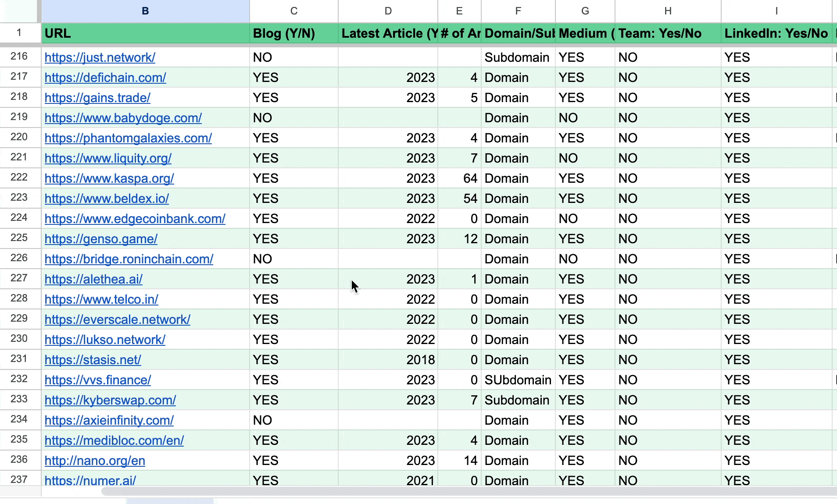
Task: Open the https://just.network/ link
Action: tap(100, 57)
